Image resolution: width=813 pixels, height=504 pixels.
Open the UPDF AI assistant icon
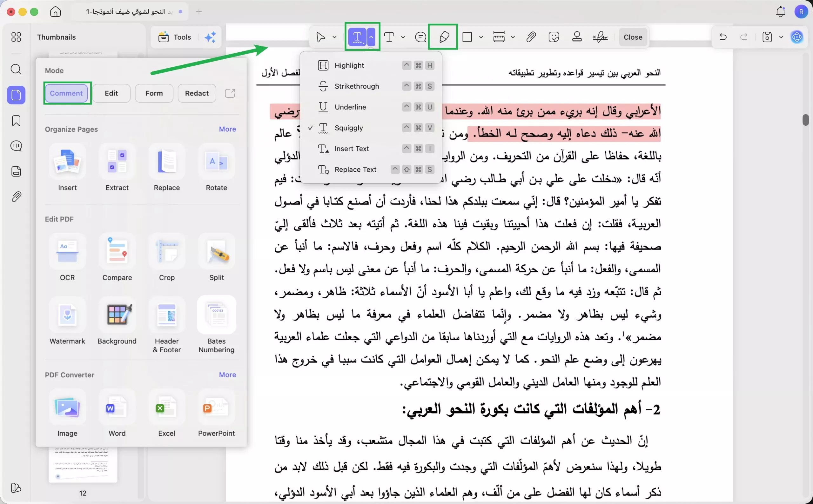[x=797, y=37]
